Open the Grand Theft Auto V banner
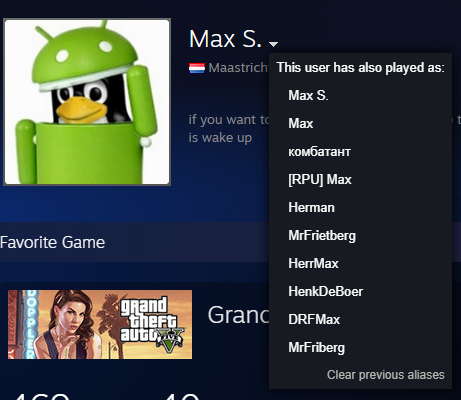 tap(100, 324)
